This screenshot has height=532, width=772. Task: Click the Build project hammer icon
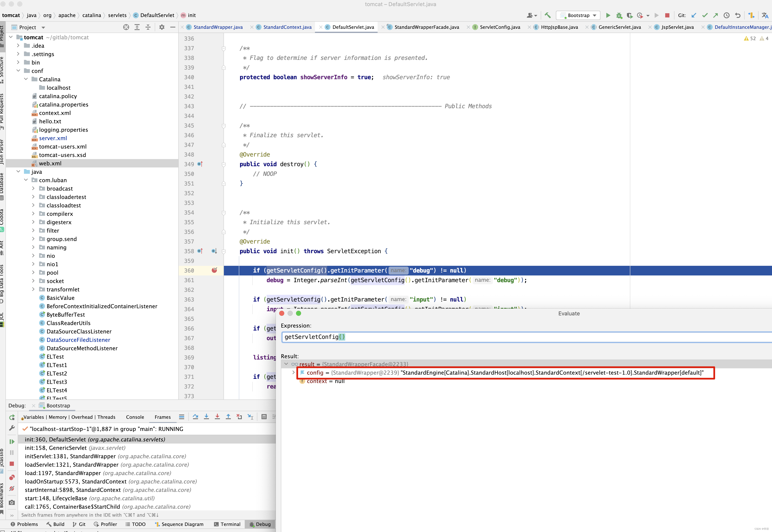click(547, 15)
